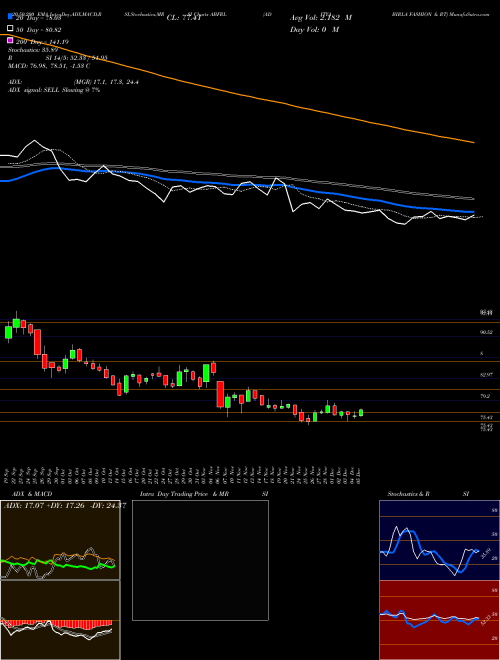This screenshot has height=660, width=500.
Task: Click the 'CL: 77.41' closing price label
Action: 183,18
